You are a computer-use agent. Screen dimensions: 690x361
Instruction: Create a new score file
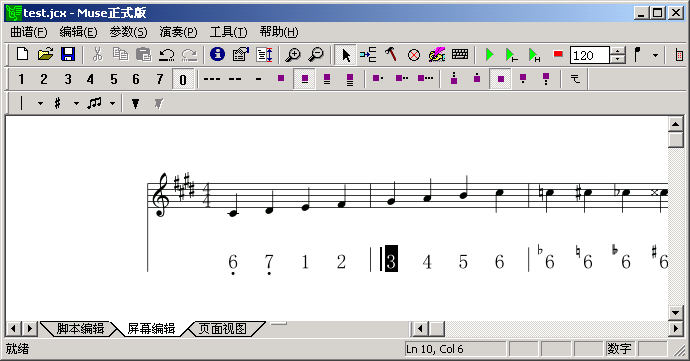tap(22, 55)
